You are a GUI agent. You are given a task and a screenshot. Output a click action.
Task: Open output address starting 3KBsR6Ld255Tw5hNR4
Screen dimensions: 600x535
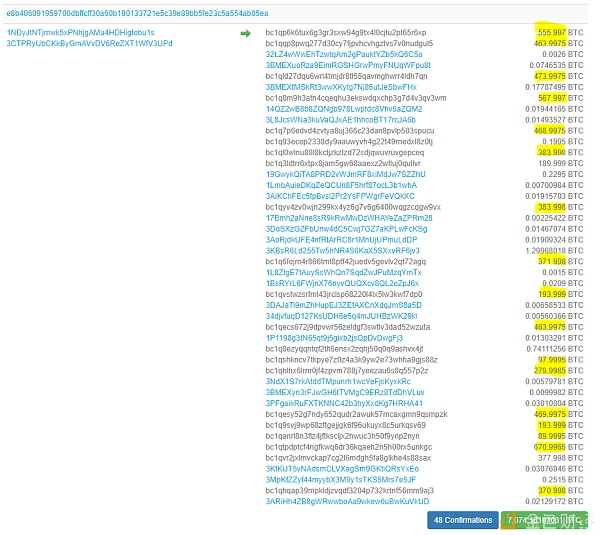342,251
